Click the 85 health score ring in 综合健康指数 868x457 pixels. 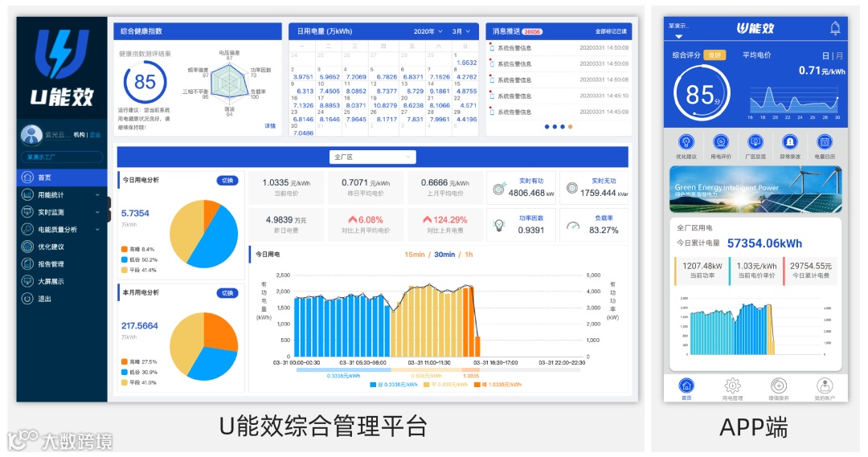click(145, 82)
